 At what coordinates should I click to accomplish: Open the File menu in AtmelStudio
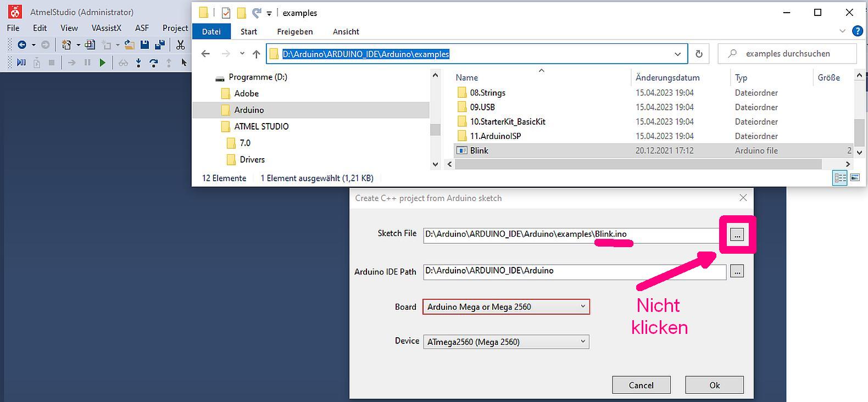tap(13, 28)
